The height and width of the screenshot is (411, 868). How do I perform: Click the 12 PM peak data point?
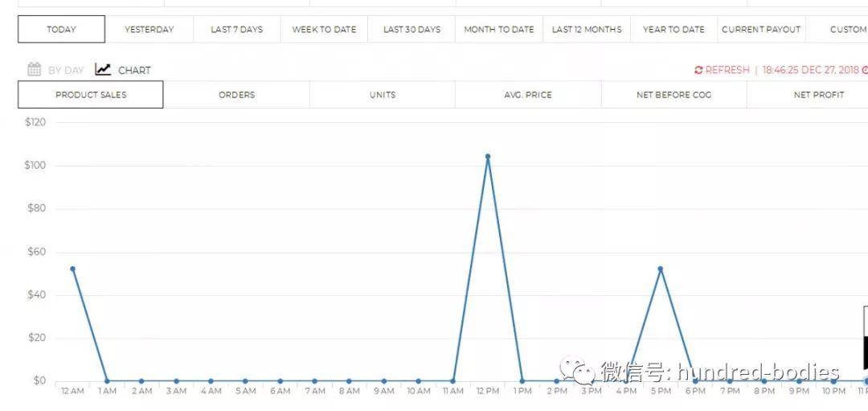tap(488, 157)
